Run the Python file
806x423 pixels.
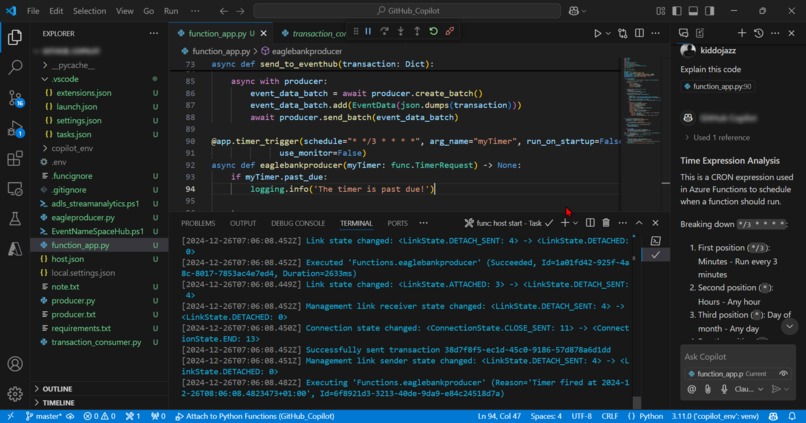[597, 33]
